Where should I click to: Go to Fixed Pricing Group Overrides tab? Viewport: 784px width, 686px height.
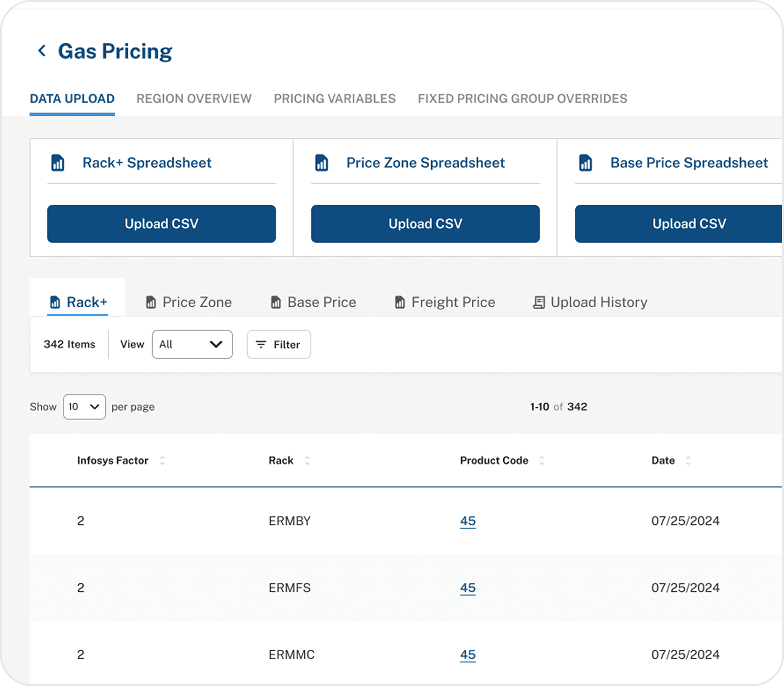coord(522,98)
